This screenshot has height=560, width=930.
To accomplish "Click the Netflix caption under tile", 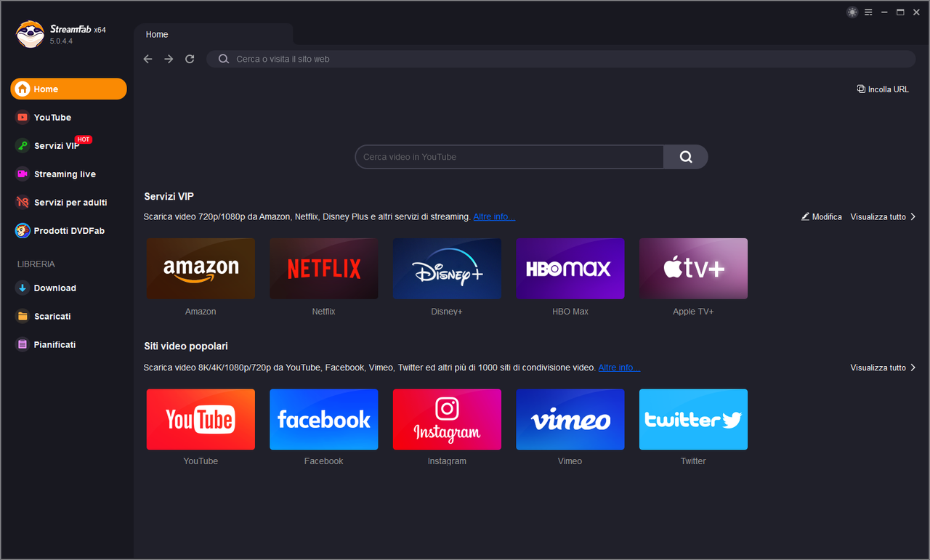I will tap(323, 312).
